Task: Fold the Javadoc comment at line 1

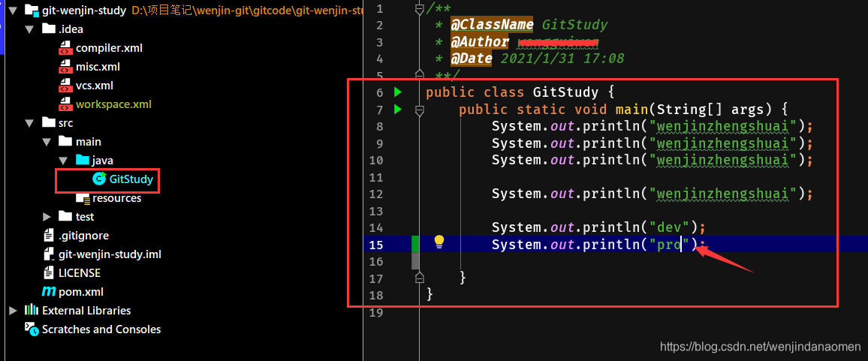Action: (419, 8)
